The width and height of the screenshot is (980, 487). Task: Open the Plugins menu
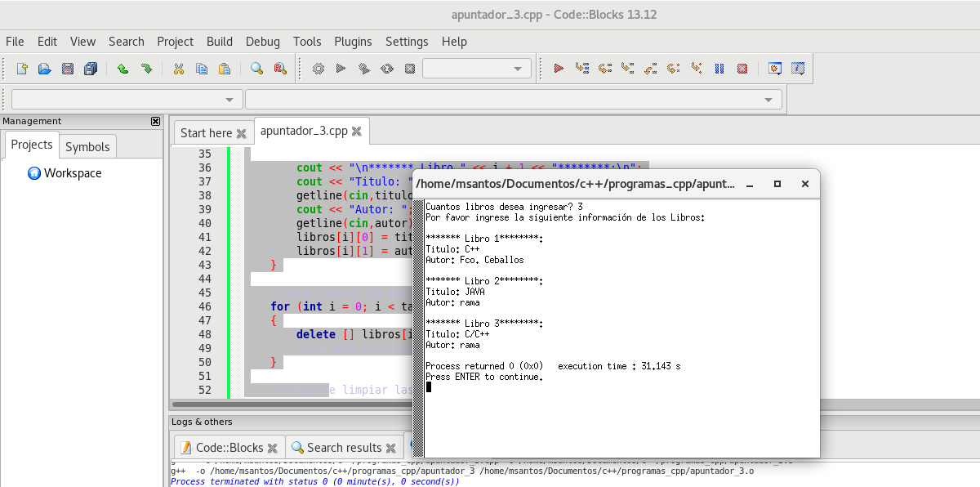(x=353, y=42)
